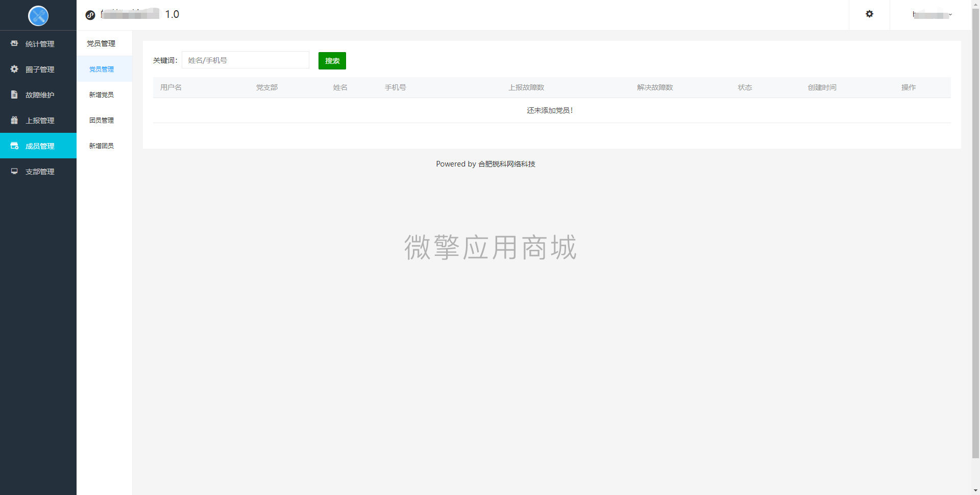The image size is (980, 495).
Task: Click the 成员管理 sidebar icon
Action: 14,146
